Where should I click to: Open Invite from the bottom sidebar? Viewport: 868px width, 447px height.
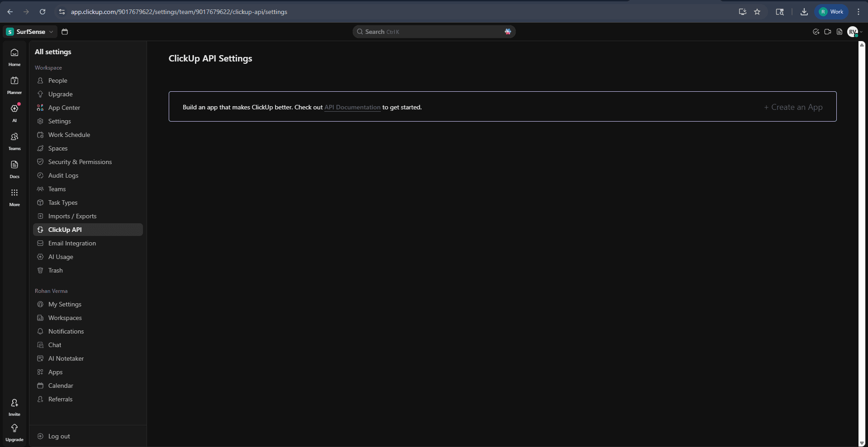(x=14, y=406)
